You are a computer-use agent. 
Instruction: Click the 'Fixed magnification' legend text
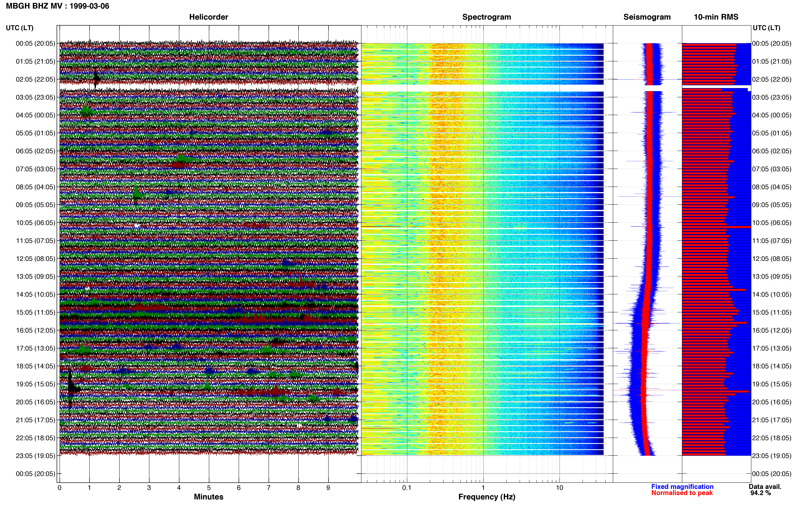click(682, 486)
